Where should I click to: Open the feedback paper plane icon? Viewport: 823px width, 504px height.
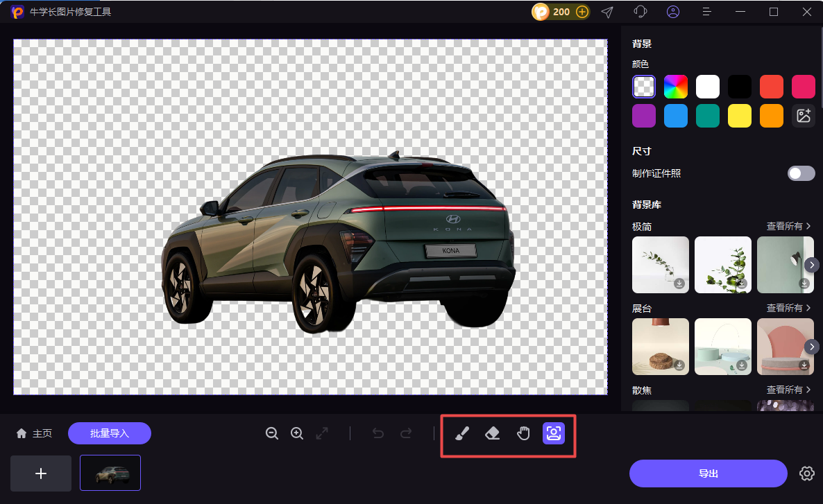pos(607,12)
